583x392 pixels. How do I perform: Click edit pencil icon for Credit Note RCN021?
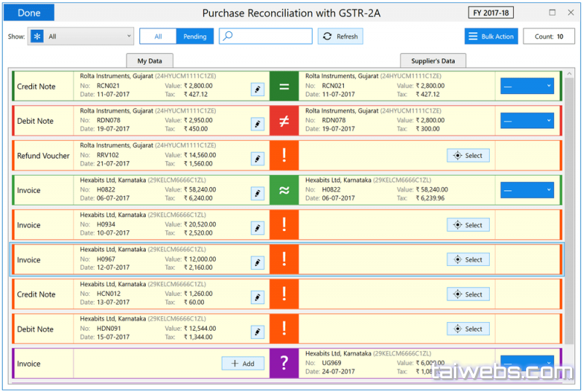pyautogui.click(x=257, y=89)
